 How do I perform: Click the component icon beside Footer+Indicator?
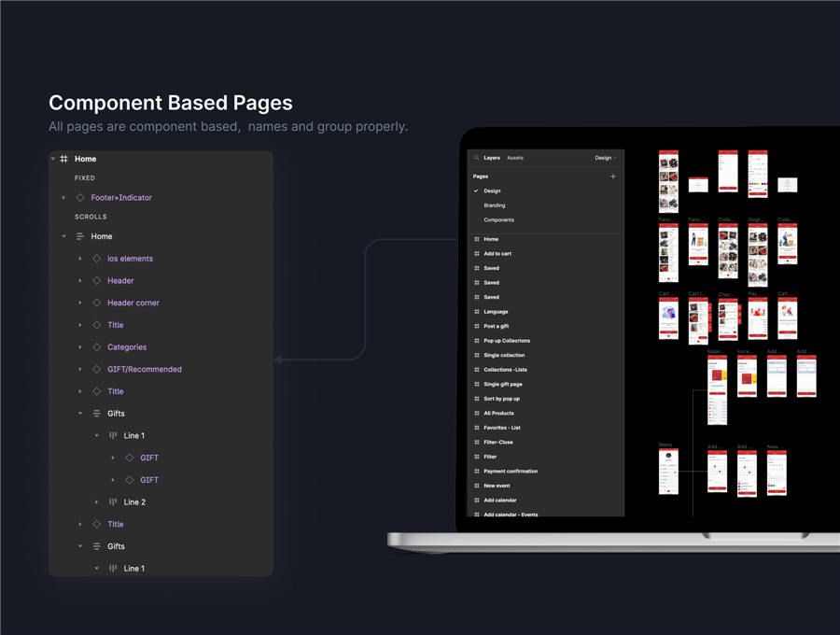pyautogui.click(x=80, y=198)
